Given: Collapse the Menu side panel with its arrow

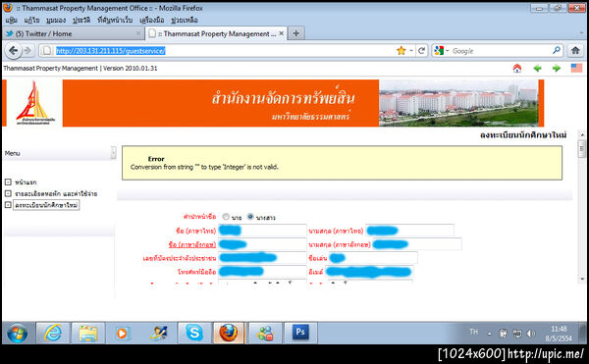Looking at the screenshot, I should pos(113,153).
